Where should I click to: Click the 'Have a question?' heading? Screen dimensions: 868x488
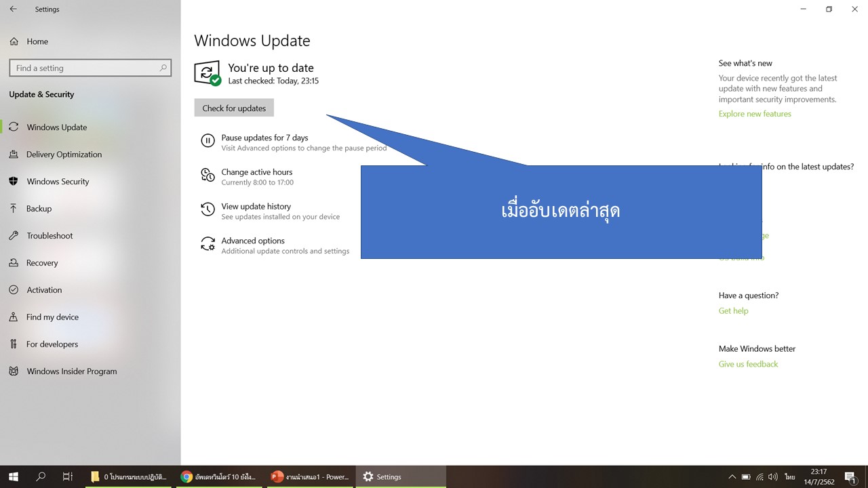click(x=749, y=296)
